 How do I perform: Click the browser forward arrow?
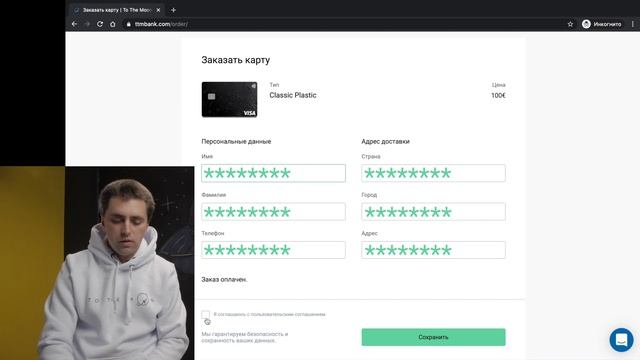click(87, 24)
